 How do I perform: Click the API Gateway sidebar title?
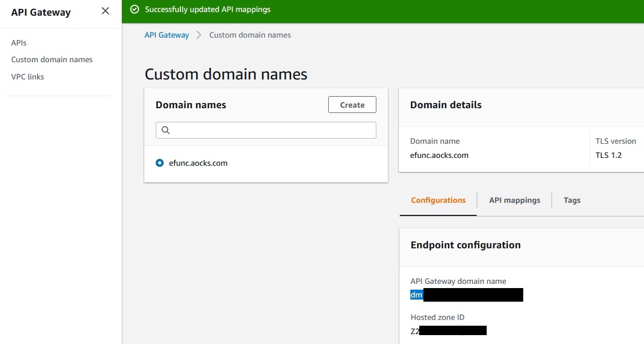coord(41,13)
